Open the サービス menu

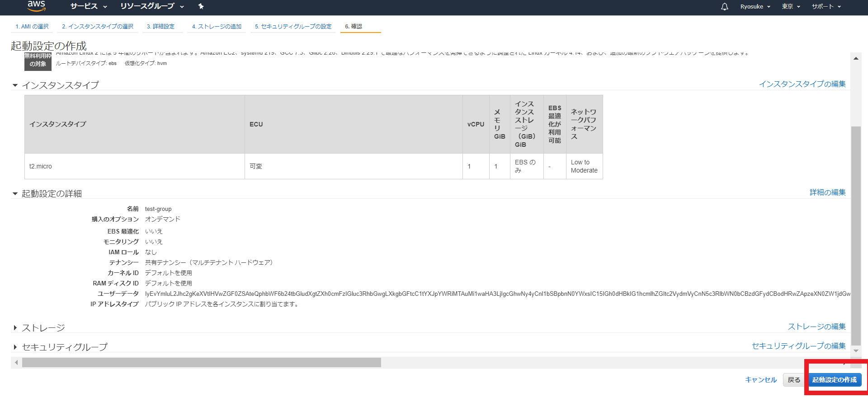[89, 6]
